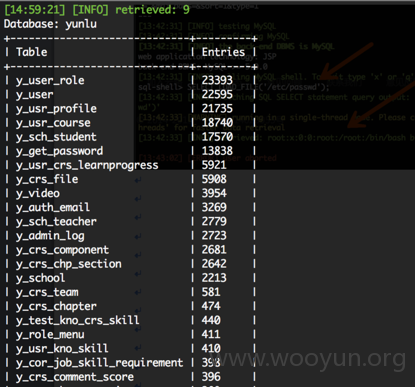This screenshot has width=415, height=387.
Task: Click entry count 474
Action: (x=211, y=306)
